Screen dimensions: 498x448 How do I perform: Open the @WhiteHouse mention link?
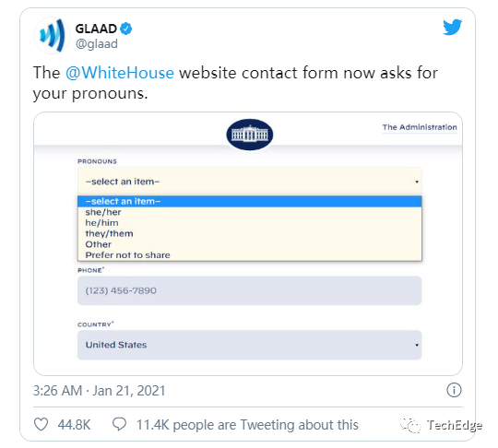pos(120,73)
